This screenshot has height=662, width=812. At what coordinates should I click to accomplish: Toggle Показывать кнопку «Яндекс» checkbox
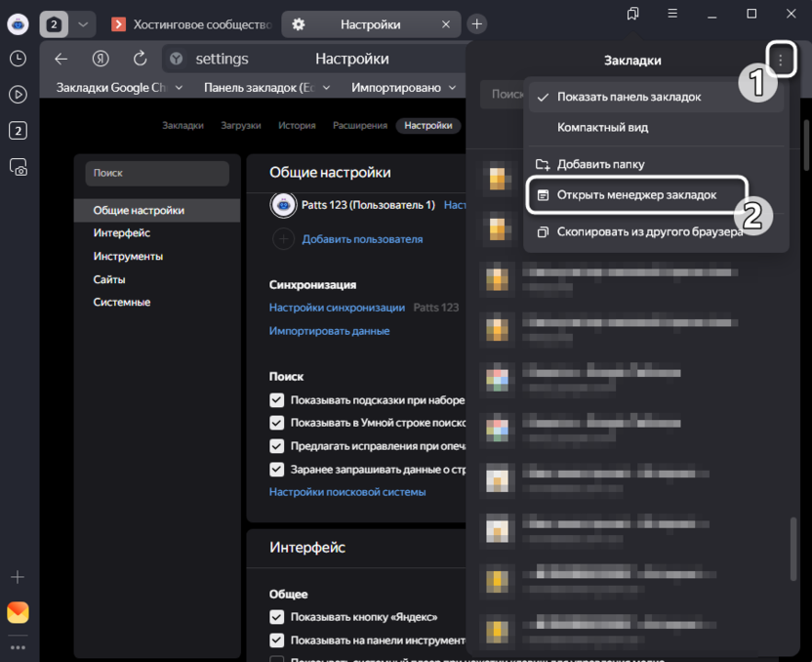(276, 617)
